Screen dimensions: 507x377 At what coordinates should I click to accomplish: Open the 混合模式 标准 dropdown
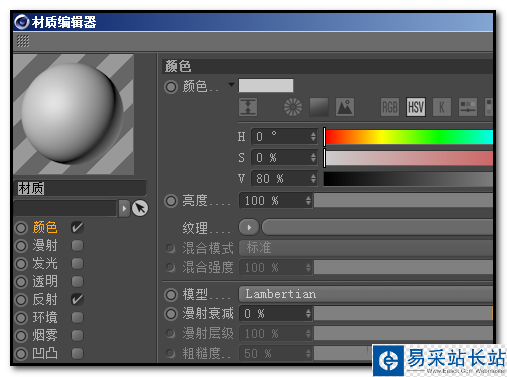pyautogui.click(x=366, y=248)
